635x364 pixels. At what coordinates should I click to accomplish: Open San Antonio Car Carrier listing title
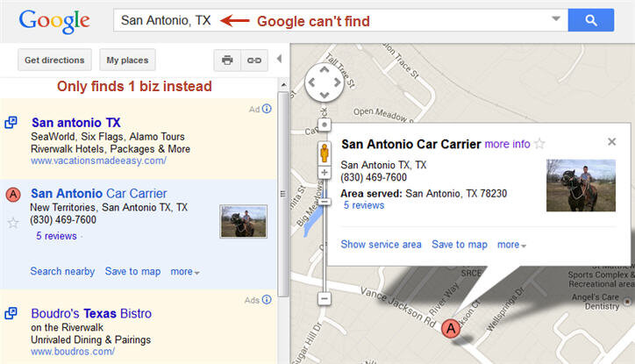click(99, 194)
